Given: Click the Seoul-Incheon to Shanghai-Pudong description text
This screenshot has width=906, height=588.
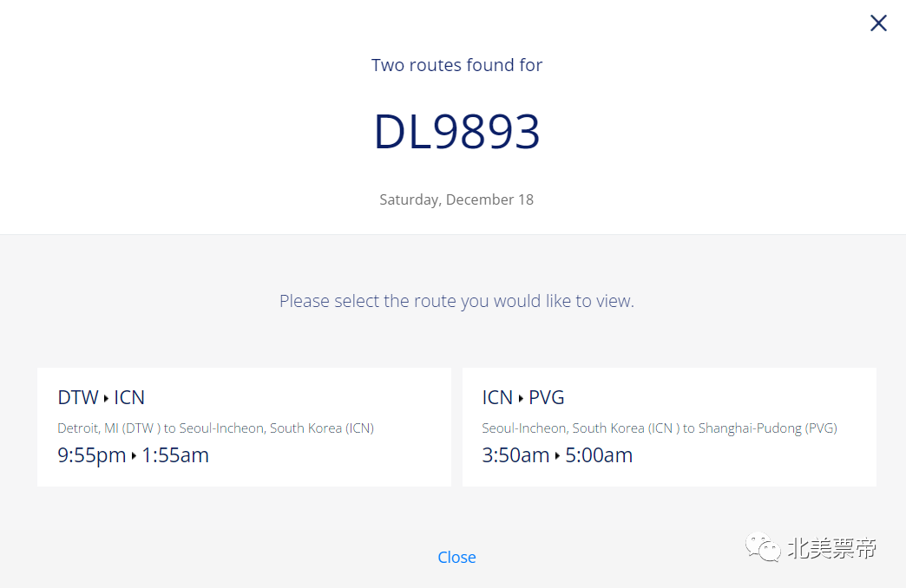Looking at the screenshot, I should pyautogui.click(x=659, y=428).
